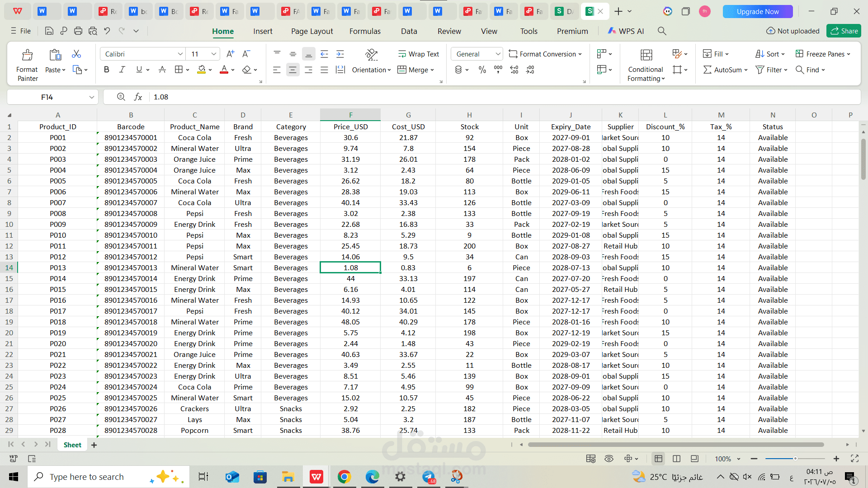Click the zoom magnifier in the formula bar
This screenshot has width=868, height=488.
[x=121, y=97]
